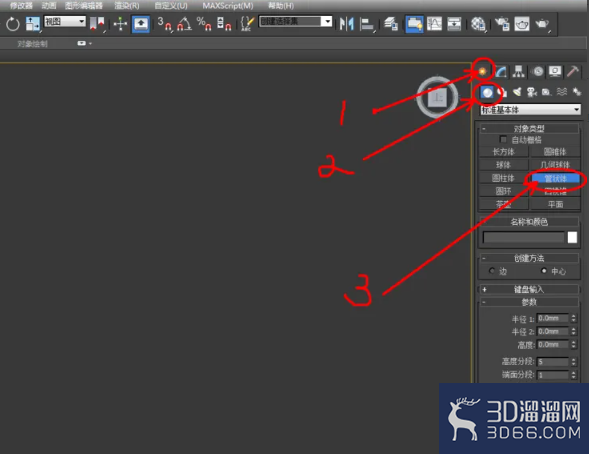Select the Scale tool in toolbar
The height and width of the screenshot is (454, 589).
coord(32,24)
